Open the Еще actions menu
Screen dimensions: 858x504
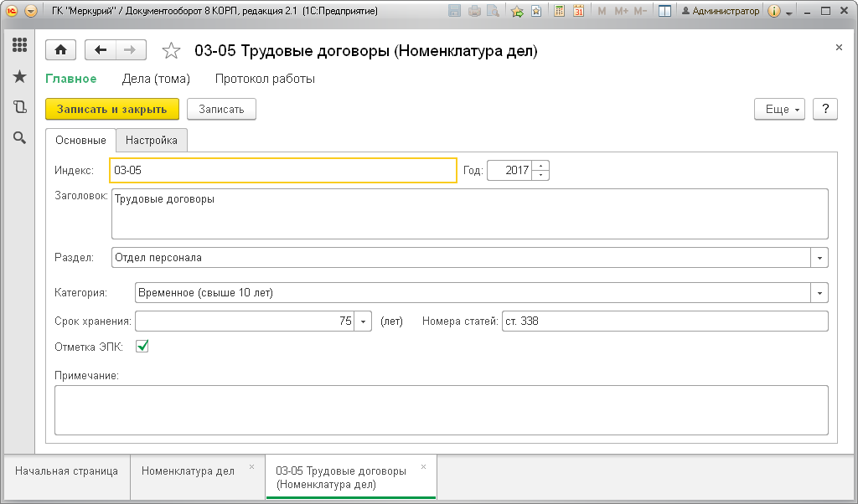(780, 110)
